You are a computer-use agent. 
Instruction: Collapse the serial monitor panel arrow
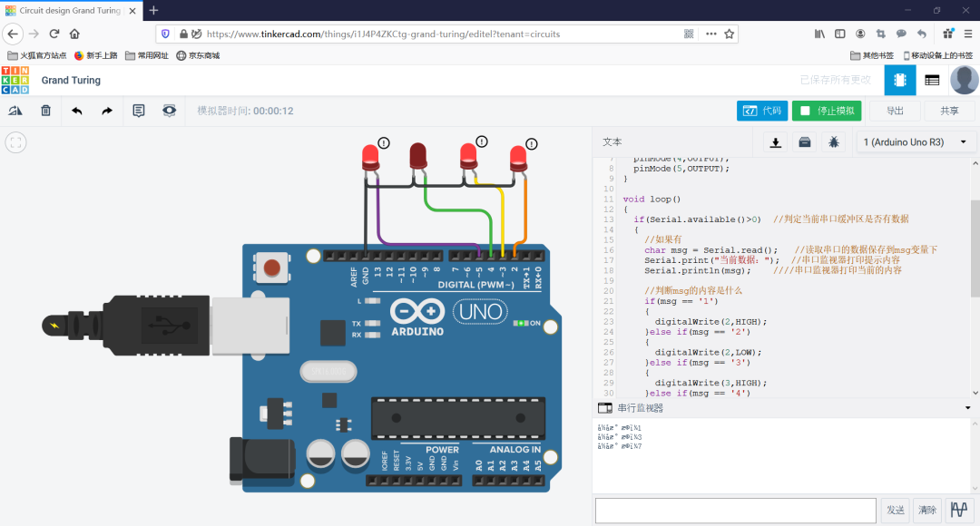[967, 408]
